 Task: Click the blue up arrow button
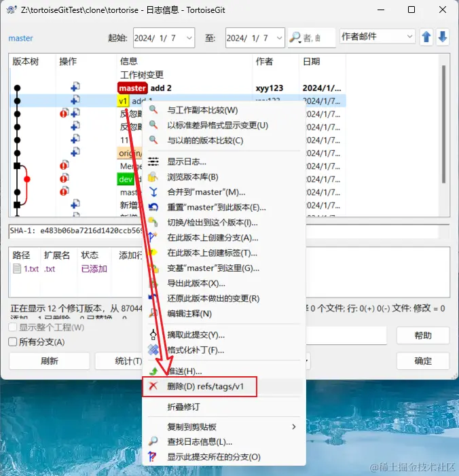coord(426,37)
